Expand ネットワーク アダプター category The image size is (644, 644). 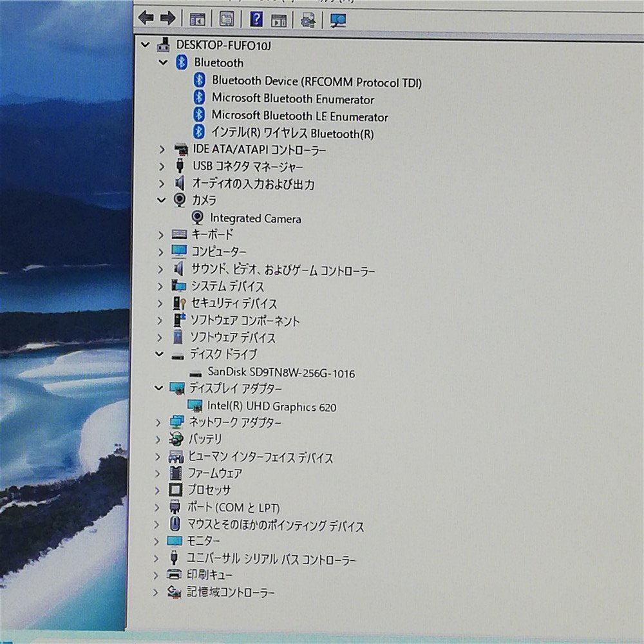(158, 422)
